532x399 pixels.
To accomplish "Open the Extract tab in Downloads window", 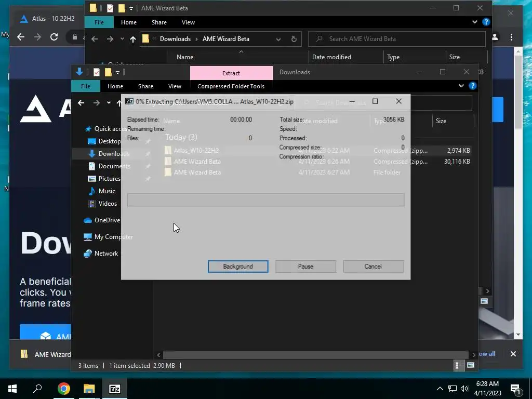I will (x=231, y=73).
